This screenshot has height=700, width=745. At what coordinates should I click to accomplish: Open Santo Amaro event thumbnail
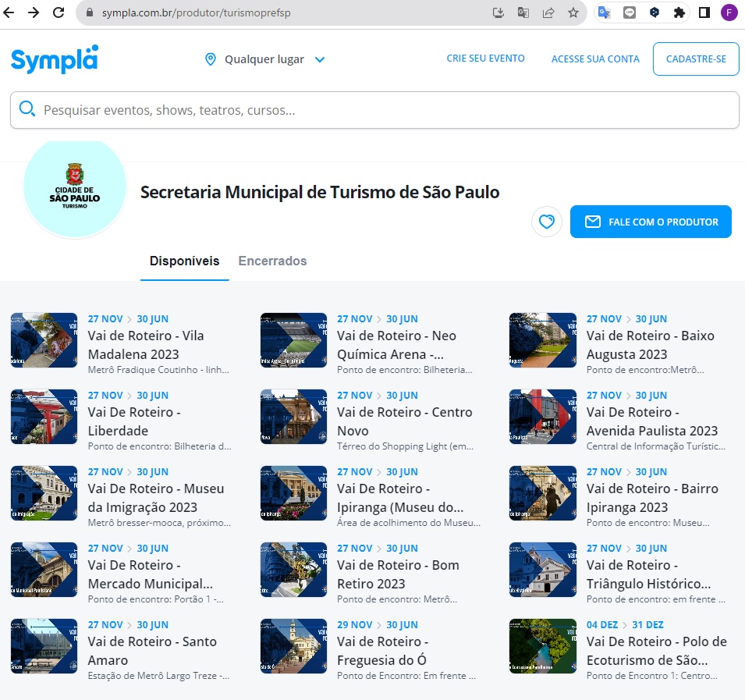click(44, 646)
